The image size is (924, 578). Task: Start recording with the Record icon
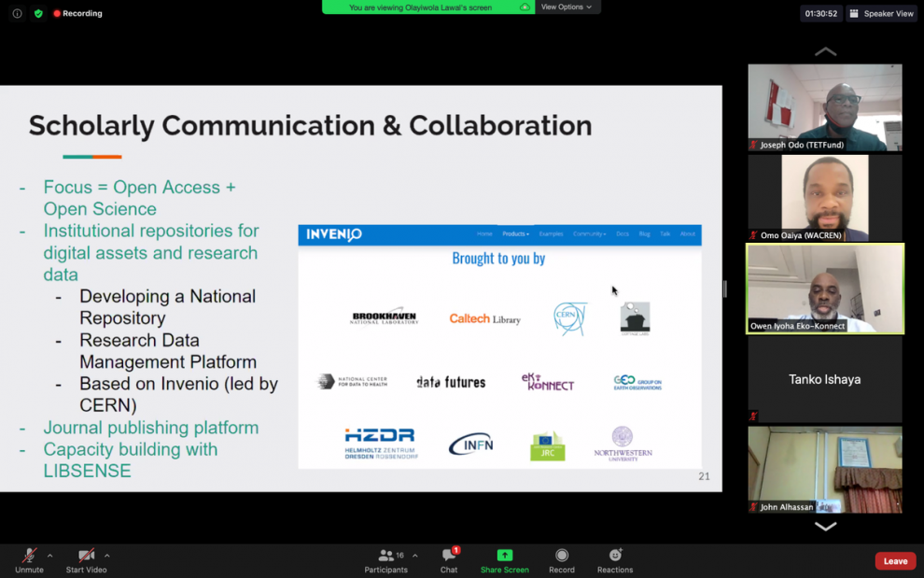(x=561, y=556)
